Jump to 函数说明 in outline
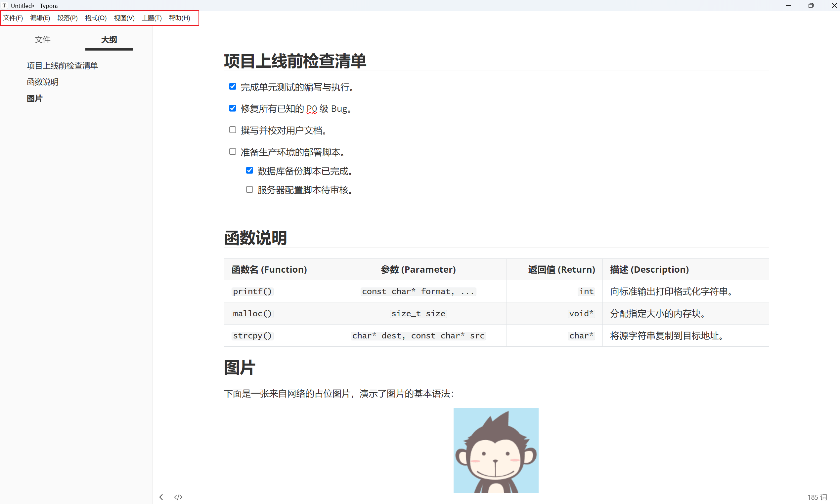840x504 pixels. coord(42,82)
